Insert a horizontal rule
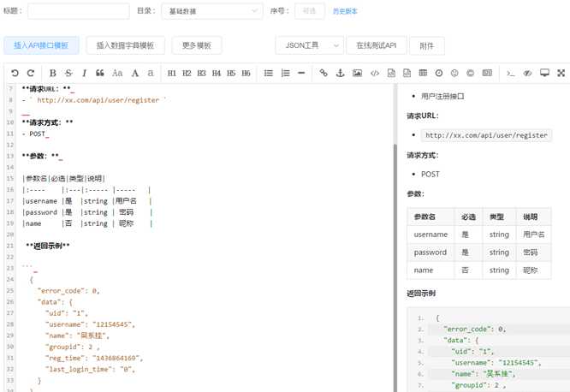 (x=301, y=73)
